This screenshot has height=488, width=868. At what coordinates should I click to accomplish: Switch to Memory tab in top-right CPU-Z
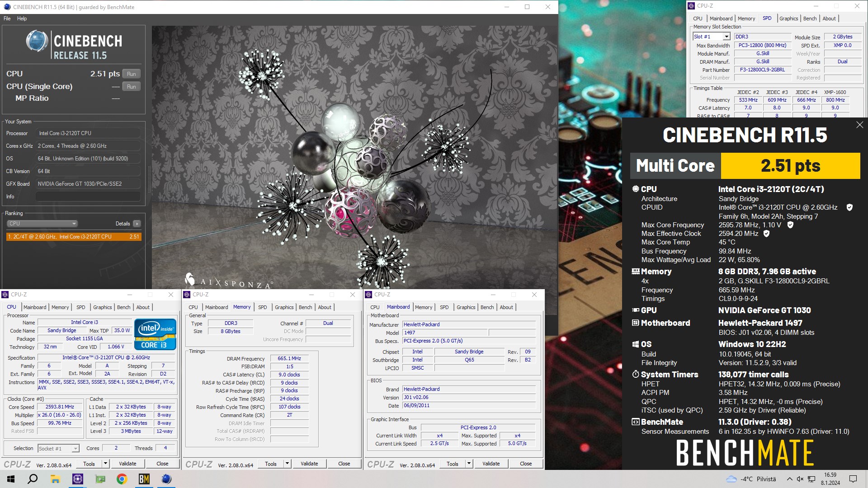click(x=746, y=19)
